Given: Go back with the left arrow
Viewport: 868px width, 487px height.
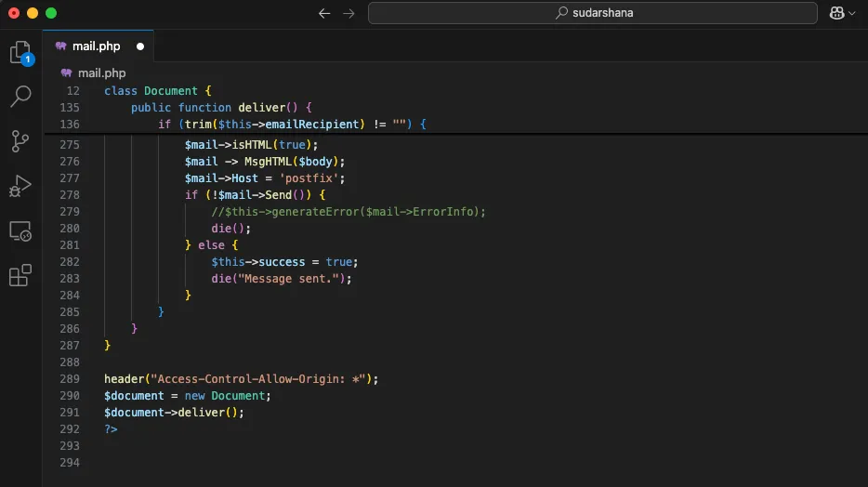Looking at the screenshot, I should click(x=324, y=13).
